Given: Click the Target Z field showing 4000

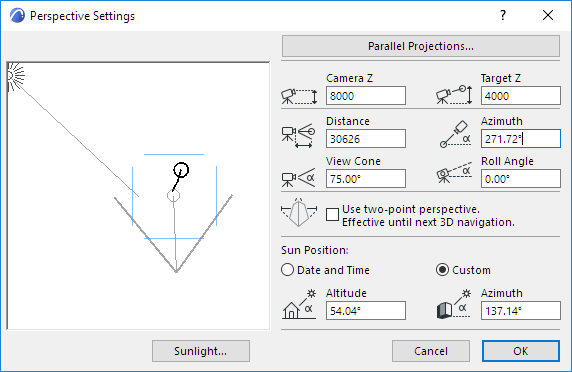Looking at the screenshot, I should (x=521, y=96).
